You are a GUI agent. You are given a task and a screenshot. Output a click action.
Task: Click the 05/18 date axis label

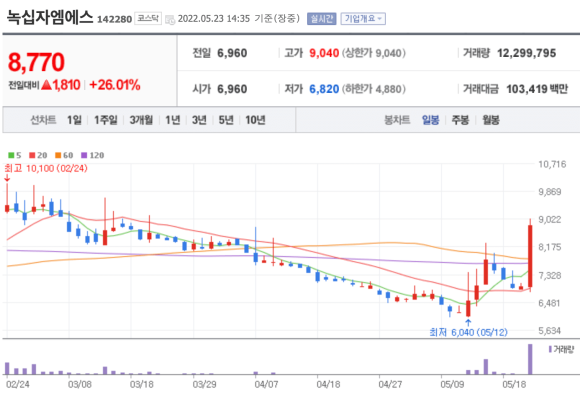click(x=514, y=385)
